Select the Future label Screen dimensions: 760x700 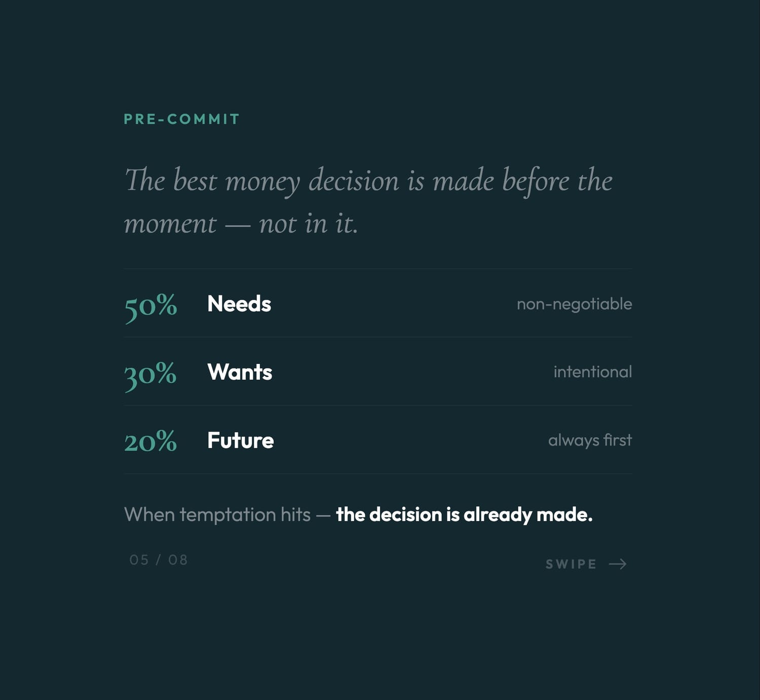241,440
